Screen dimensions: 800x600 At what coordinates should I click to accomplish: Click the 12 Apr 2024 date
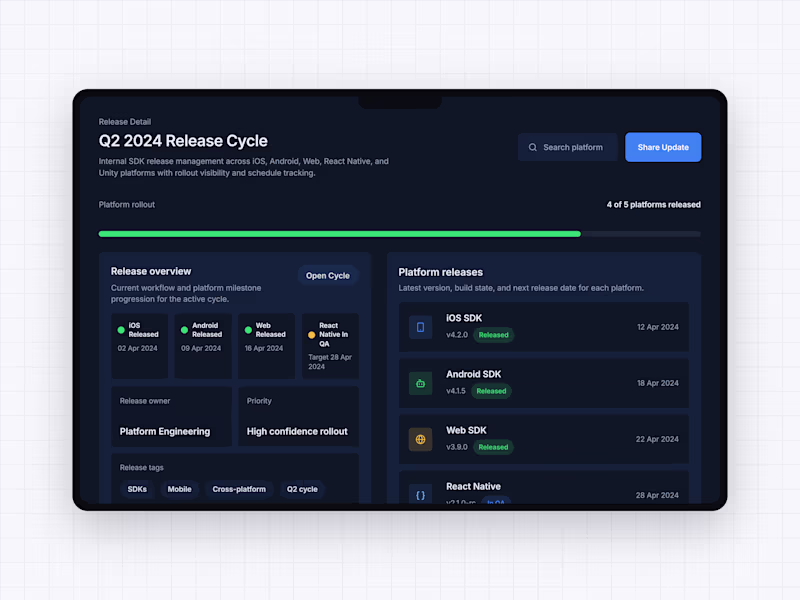tap(658, 327)
